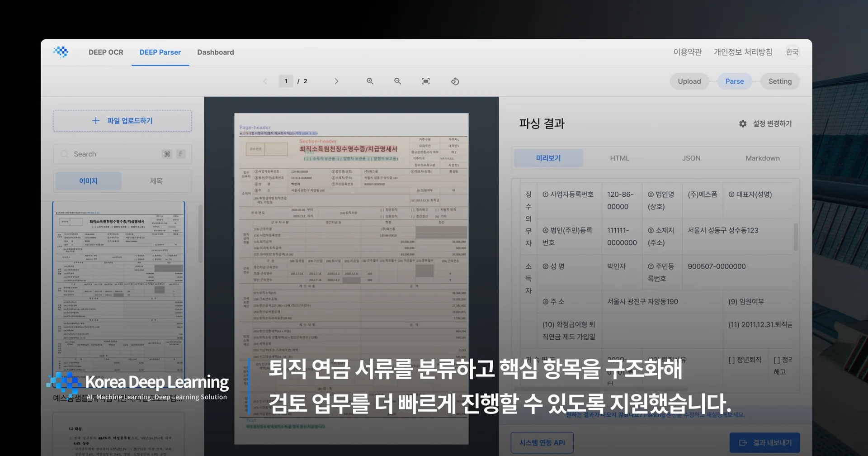This screenshot has width=868, height=456.
Task: Click the Korea Deep Learning app logo
Action: tap(61, 52)
